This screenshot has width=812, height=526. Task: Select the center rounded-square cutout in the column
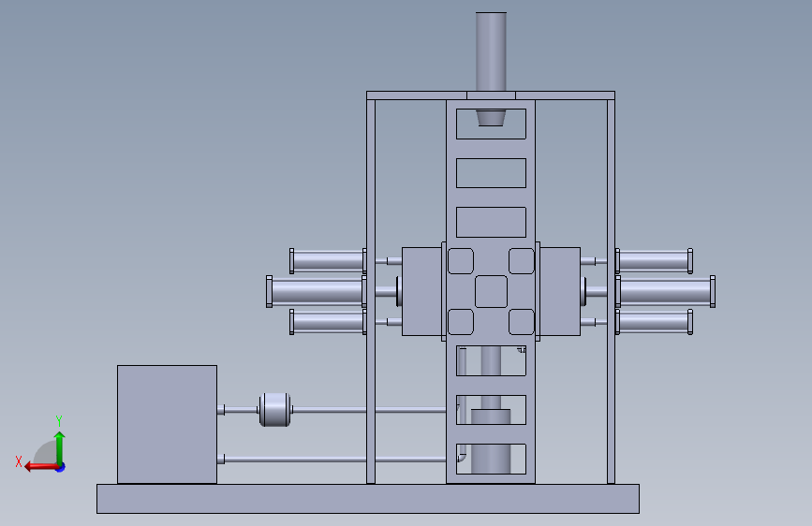coord(491,291)
